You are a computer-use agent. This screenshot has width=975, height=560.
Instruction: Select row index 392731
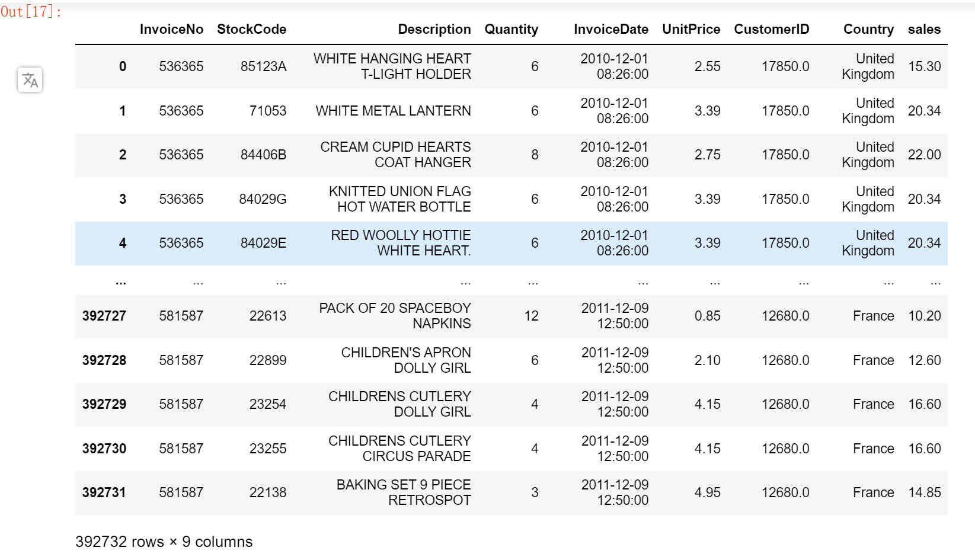[x=104, y=492]
